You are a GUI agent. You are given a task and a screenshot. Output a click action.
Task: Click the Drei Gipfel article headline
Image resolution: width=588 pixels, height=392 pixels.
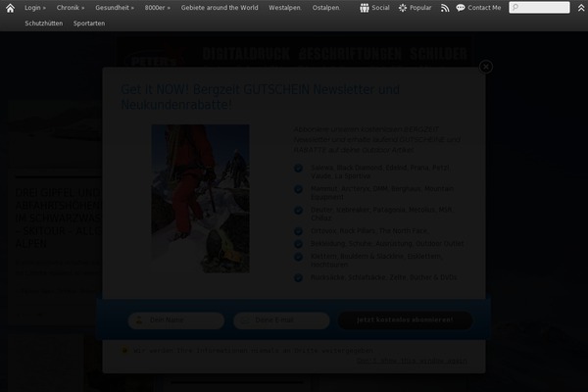point(59,218)
